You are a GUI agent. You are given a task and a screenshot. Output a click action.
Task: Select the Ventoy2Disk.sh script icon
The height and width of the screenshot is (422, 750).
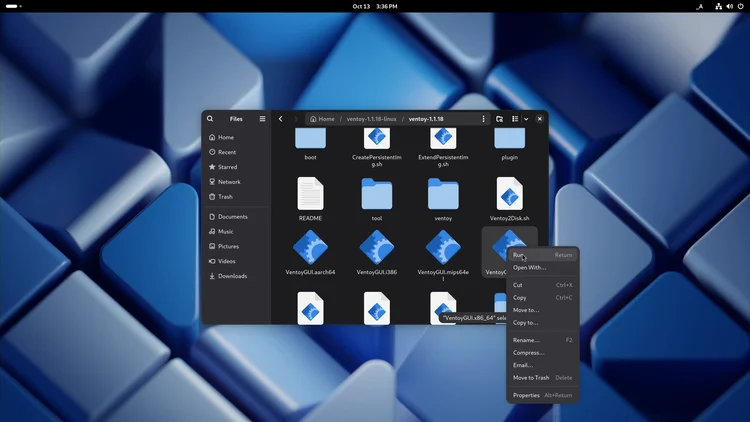[509, 193]
